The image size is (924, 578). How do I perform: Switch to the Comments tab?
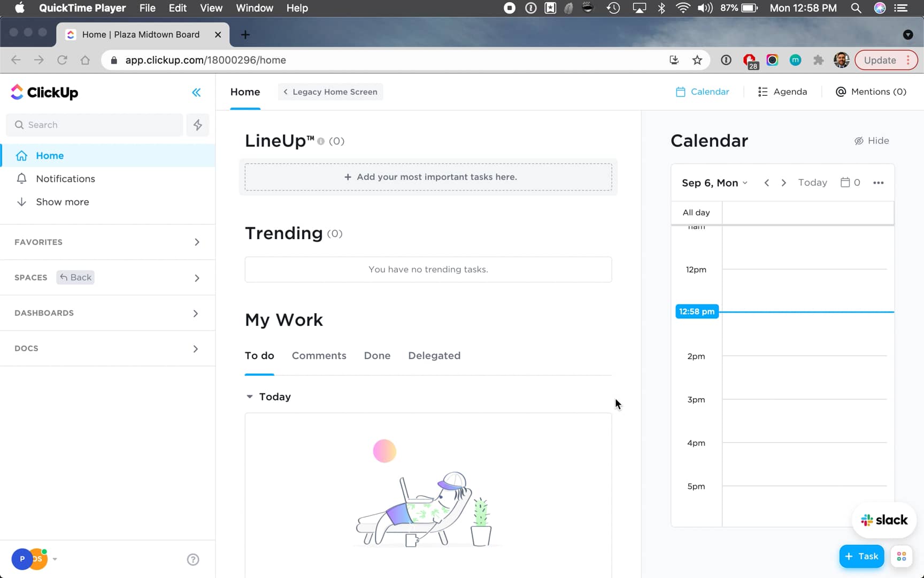click(x=319, y=355)
